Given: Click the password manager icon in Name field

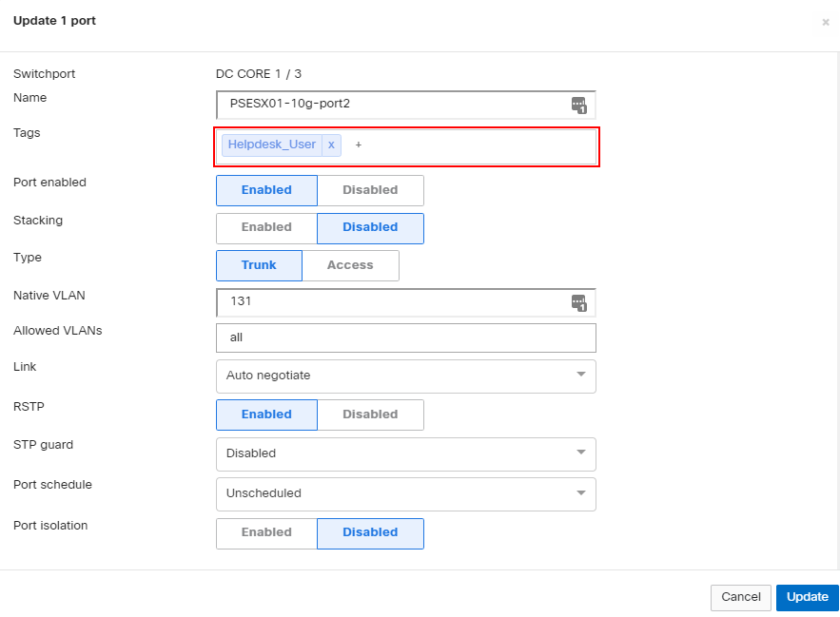Looking at the screenshot, I should 578,106.
